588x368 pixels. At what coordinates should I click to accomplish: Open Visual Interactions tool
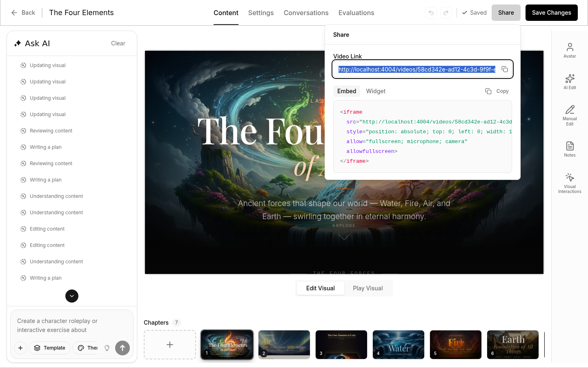[570, 182]
